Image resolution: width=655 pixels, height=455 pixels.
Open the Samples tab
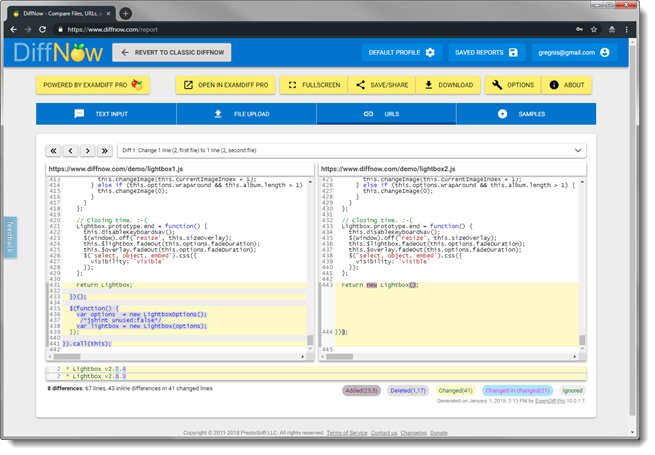(x=526, y=114)
